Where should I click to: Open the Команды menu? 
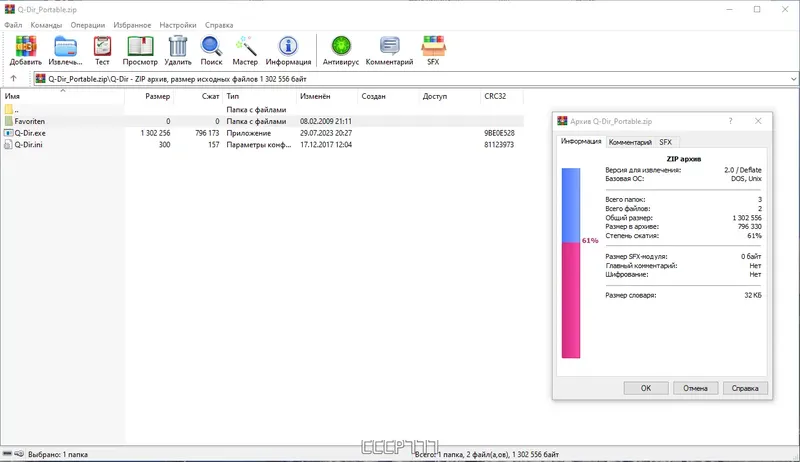(46, 25)
